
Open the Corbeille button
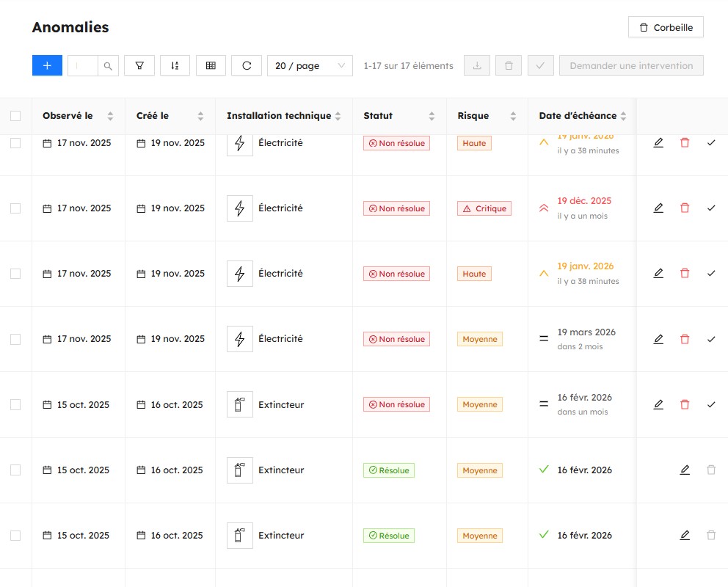(666, 27)
